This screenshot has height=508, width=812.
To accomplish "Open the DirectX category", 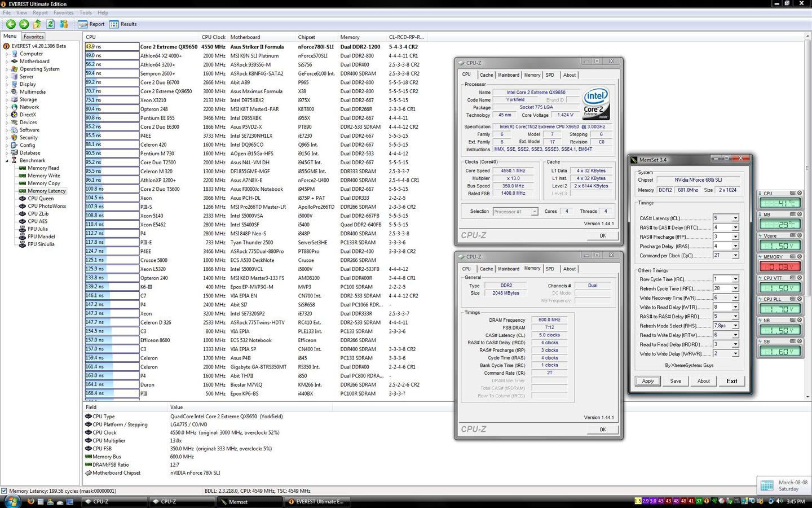I will point(28,115).
